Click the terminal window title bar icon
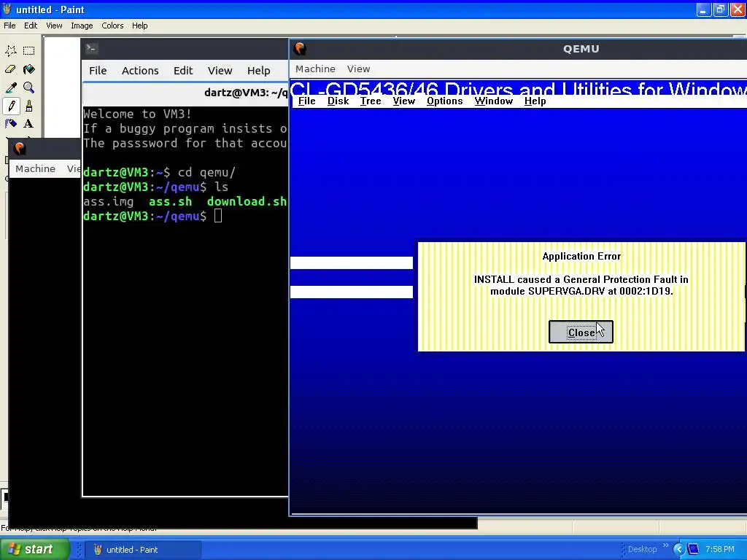This screenshot has width=747, height=560. pos(91,48)
